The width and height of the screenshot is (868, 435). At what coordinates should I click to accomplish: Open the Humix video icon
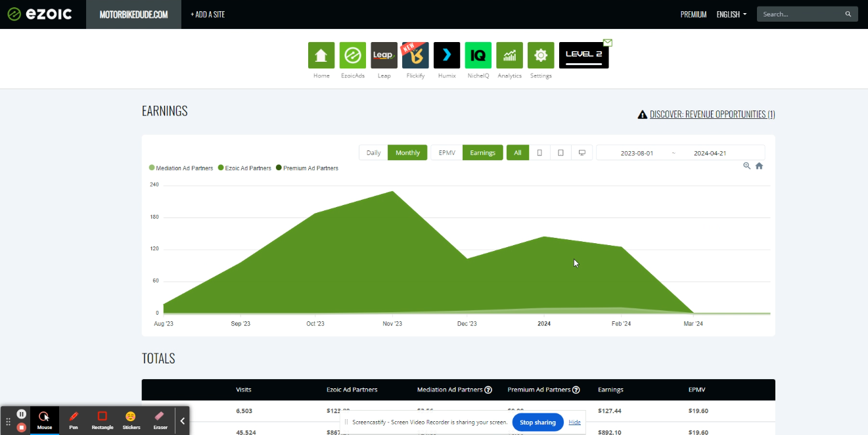[447, 55]
